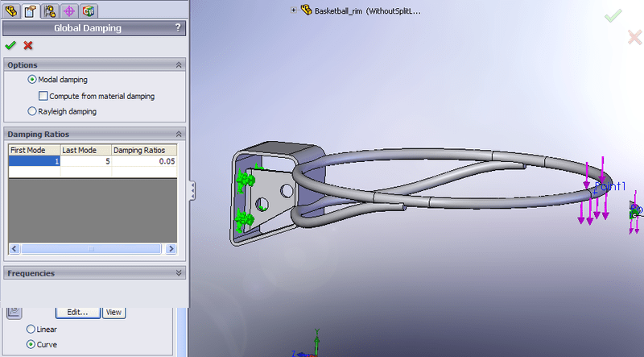The image size is (644, 357).
Task: Cancel using the viewport corner red X
Action: [x=634, y=35]
